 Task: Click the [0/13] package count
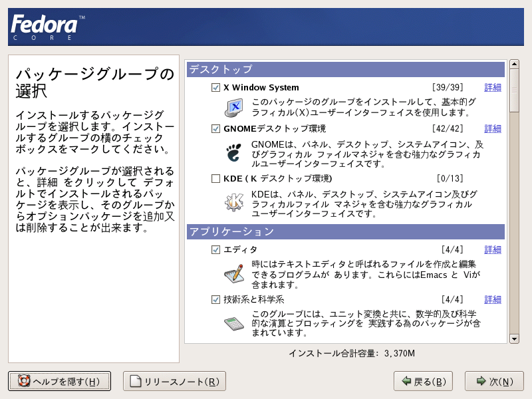pyautogui.click(x=450, y=178)
